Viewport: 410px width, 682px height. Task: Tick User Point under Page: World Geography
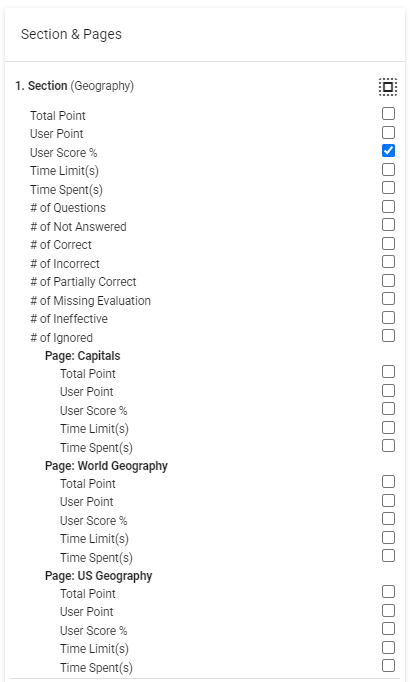tap(388, 501)
